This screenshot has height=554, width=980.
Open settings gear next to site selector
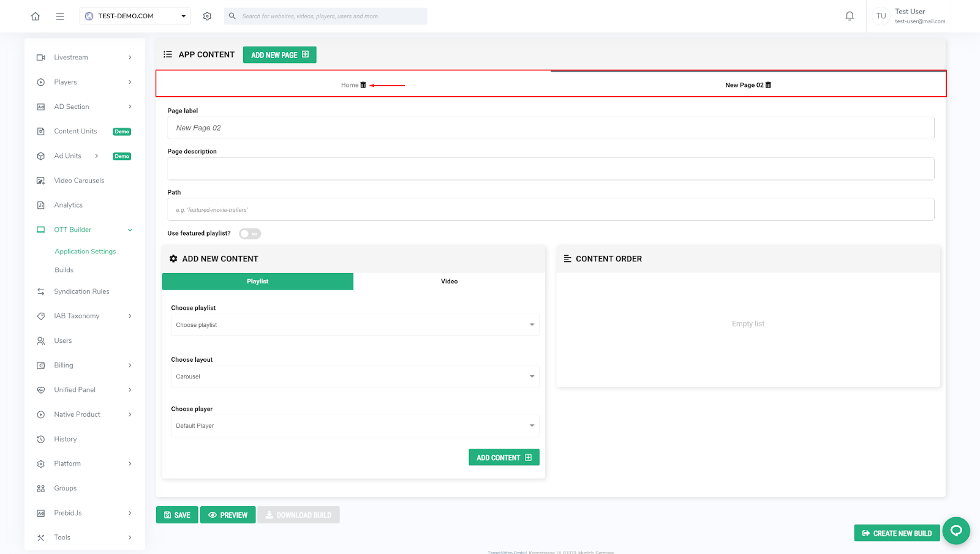click(x=207, y=17)
